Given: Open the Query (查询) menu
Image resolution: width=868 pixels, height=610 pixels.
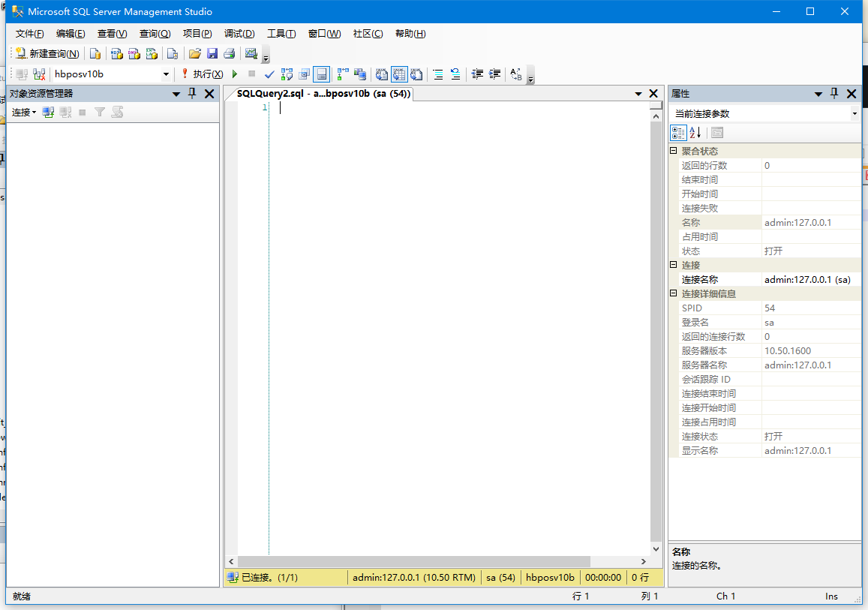Looking at the screenshot, I should coord(155,34).
